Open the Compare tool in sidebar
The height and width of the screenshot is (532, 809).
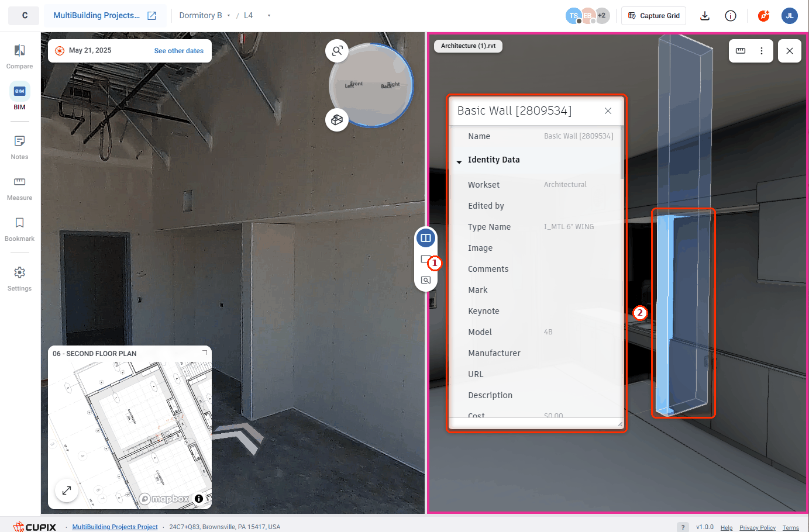tap(19, 56)
